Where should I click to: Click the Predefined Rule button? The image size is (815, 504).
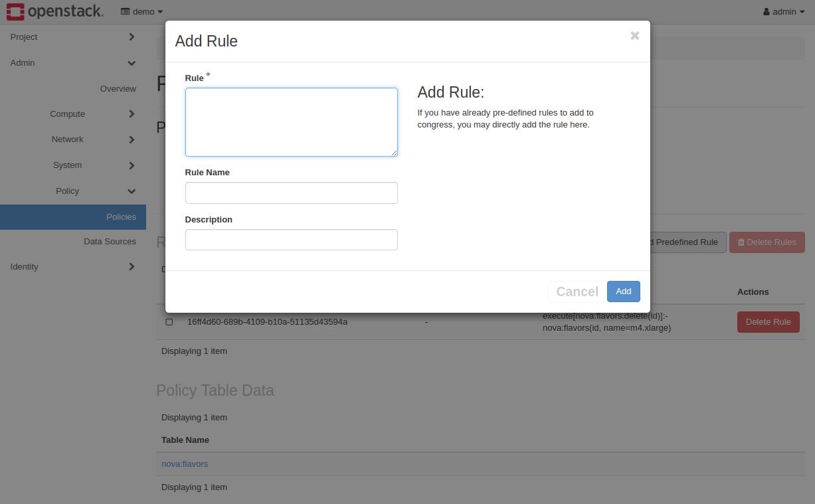(x=687, y=242)
